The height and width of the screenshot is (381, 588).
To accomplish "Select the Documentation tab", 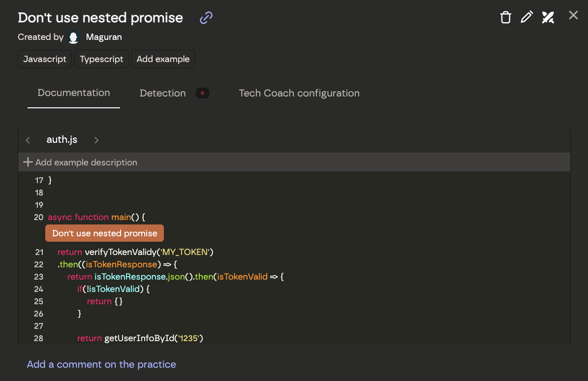I will pos(73,93).
